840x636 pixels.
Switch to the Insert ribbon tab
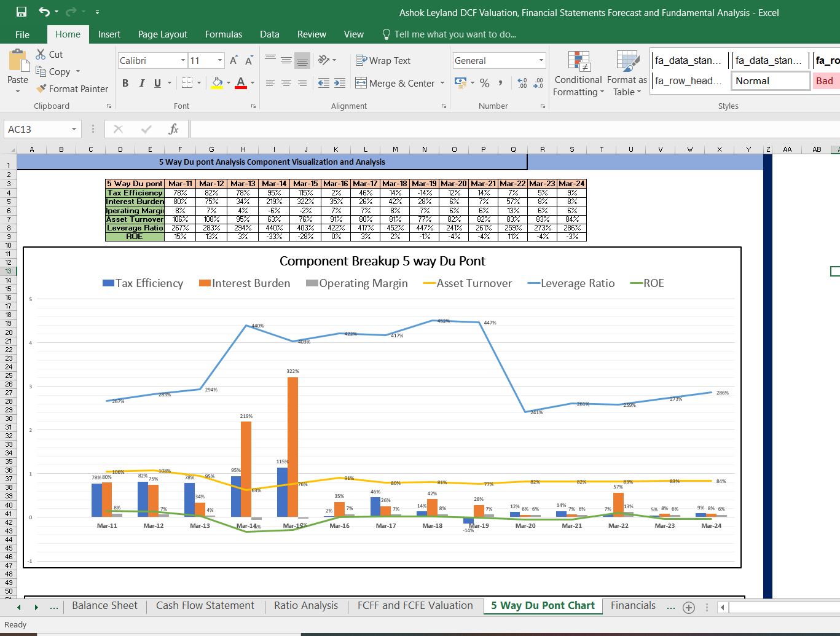pos(109,34)
